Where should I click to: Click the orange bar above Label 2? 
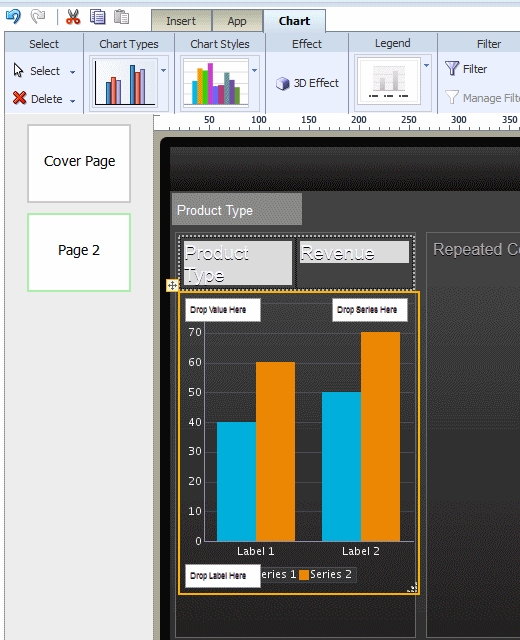click(380, 436)
